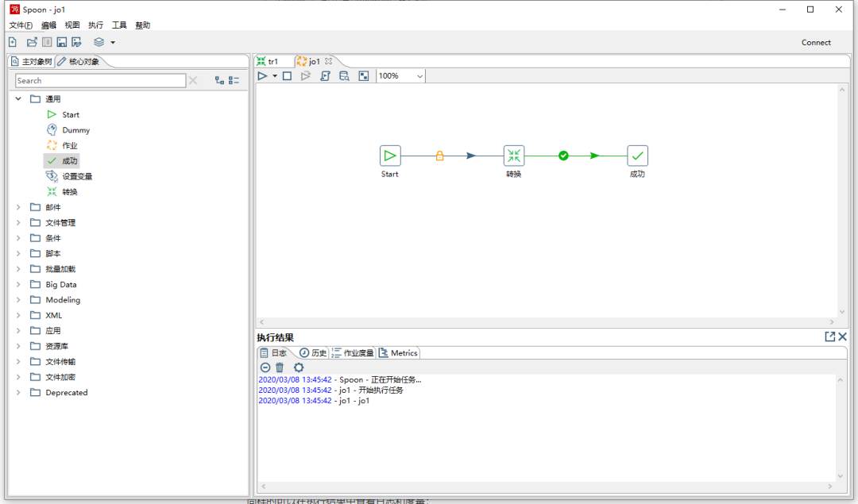Switch to the 主对象树 tab

pyautogui.click(x=32, y=61)
